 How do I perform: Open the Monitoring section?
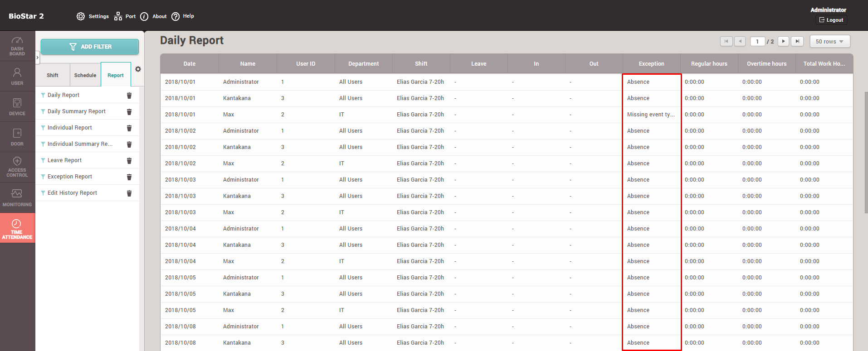click(17, 197)
